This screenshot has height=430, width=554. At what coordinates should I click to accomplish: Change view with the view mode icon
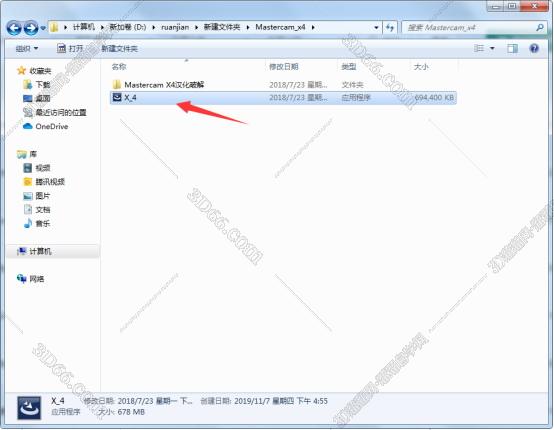479,48
